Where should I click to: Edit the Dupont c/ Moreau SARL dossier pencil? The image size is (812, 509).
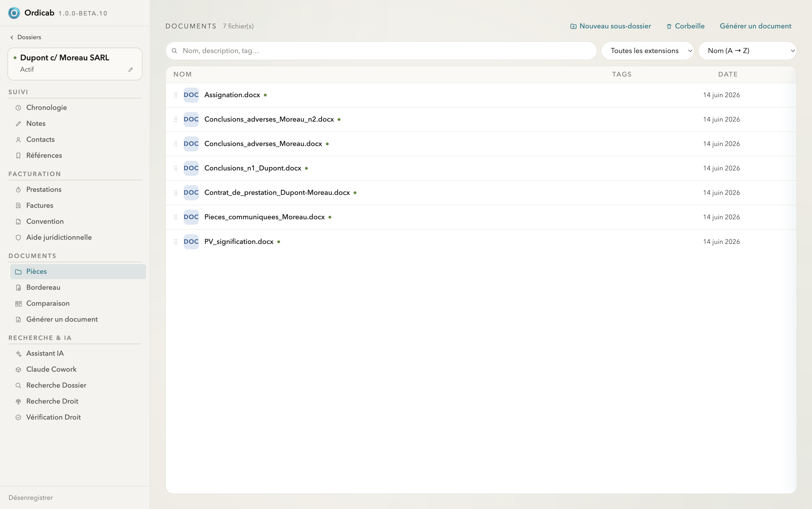coord(130,70)
